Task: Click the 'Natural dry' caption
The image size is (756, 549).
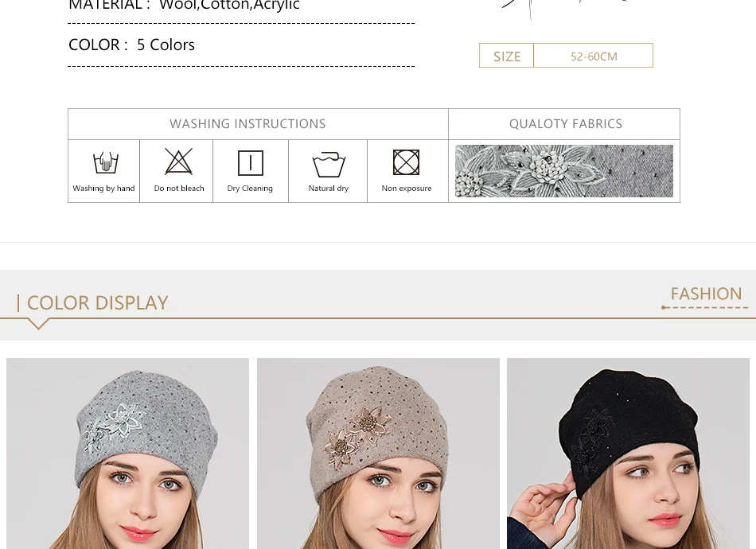Action: pyautogui.click(x=329, y=189)
